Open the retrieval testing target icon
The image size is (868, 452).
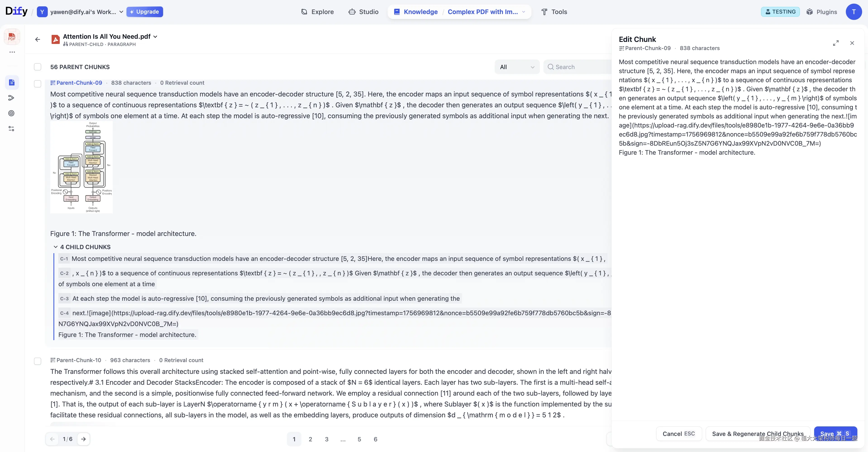click(x=12, y=113)
